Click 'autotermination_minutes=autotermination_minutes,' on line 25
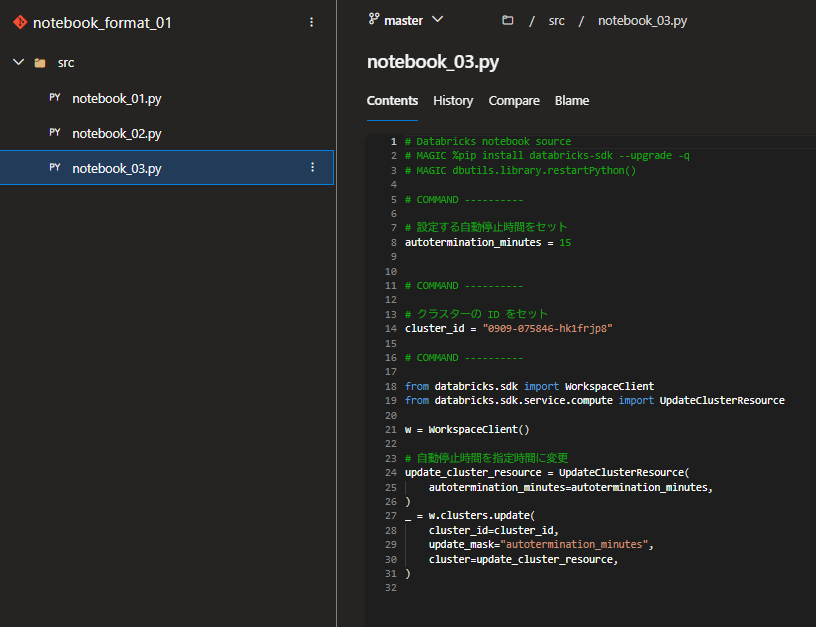 [x=570, y=488]
